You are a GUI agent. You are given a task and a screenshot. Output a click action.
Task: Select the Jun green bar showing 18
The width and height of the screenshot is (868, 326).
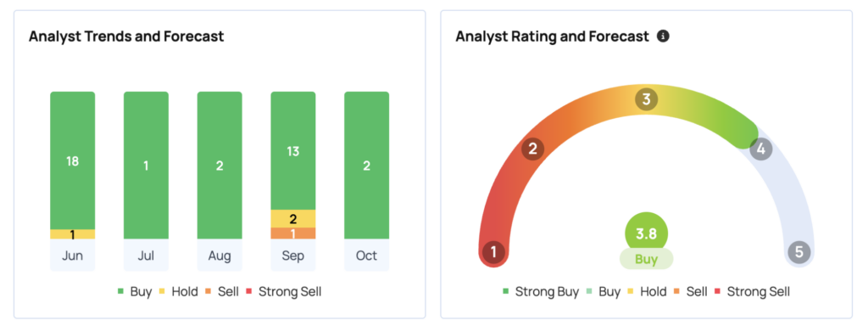73,160
